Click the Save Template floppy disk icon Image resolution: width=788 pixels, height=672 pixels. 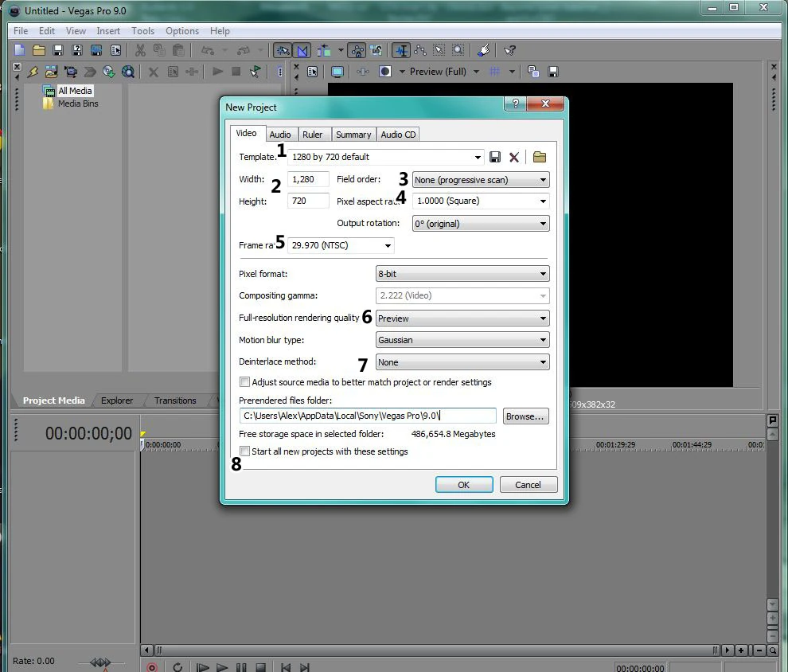[x=495, y=157]
